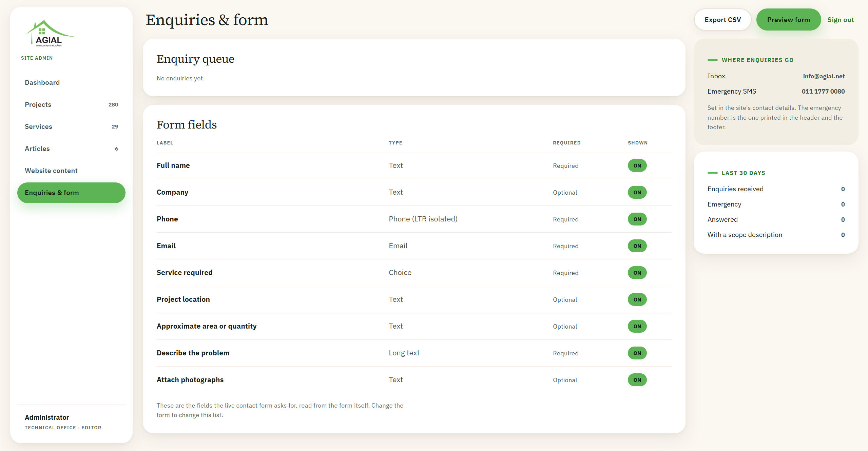This screenshot has width=868, height=451.
Task: Click the Export CSV button
Action: coord(722,20)
